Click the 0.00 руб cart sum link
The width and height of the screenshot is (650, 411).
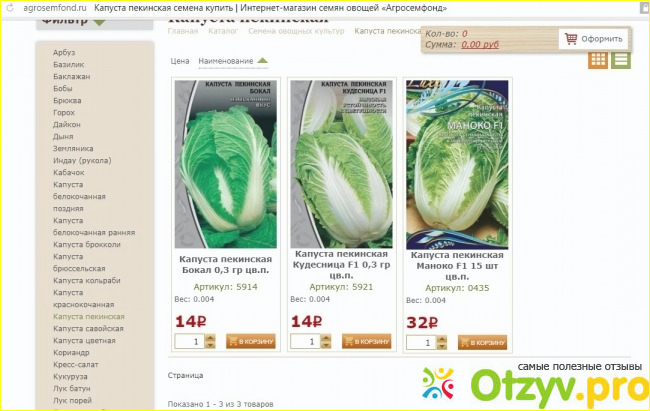tap(480, 44)
